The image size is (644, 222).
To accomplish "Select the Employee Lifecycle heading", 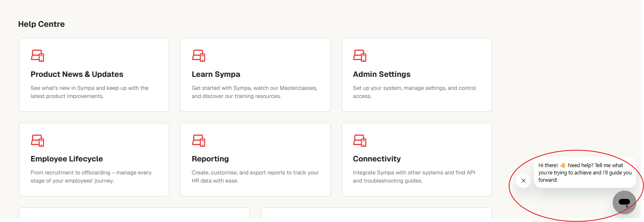I will click(67, 159).
